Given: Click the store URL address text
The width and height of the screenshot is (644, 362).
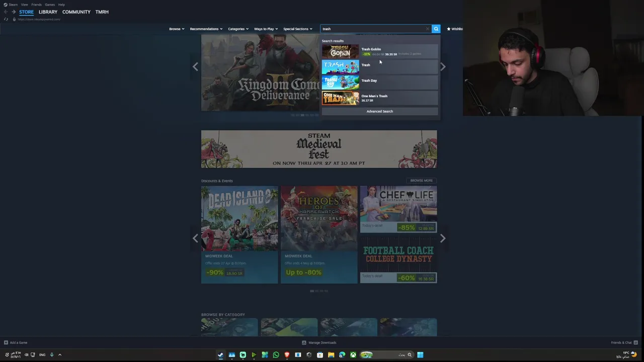Looking at the screenshot, I should point(39,19).
